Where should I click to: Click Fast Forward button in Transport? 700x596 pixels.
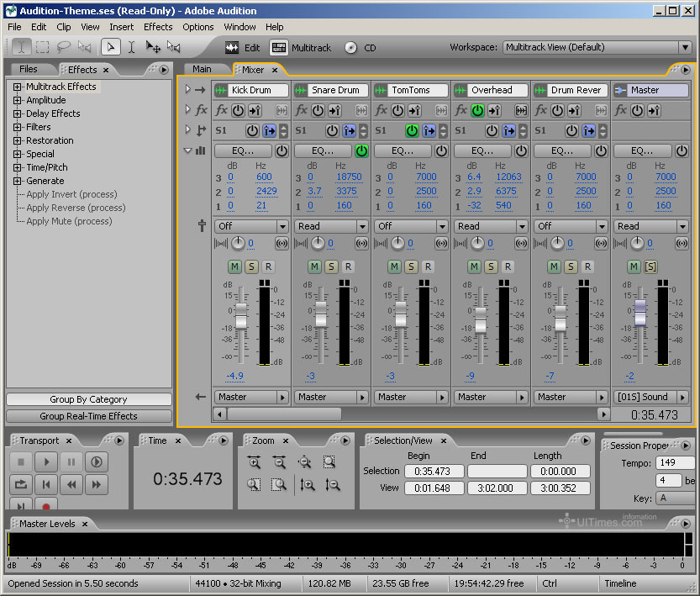pyautogui.click(x=97, y=484)
